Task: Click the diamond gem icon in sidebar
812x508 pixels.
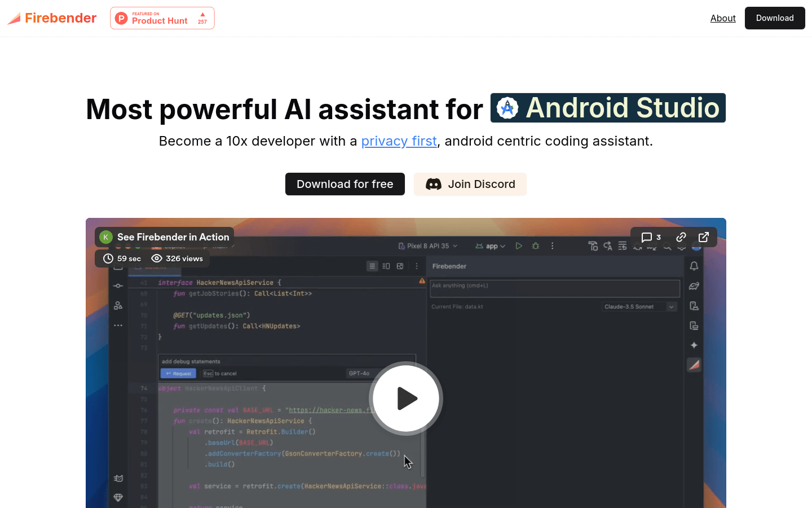Action: [118, 498]
